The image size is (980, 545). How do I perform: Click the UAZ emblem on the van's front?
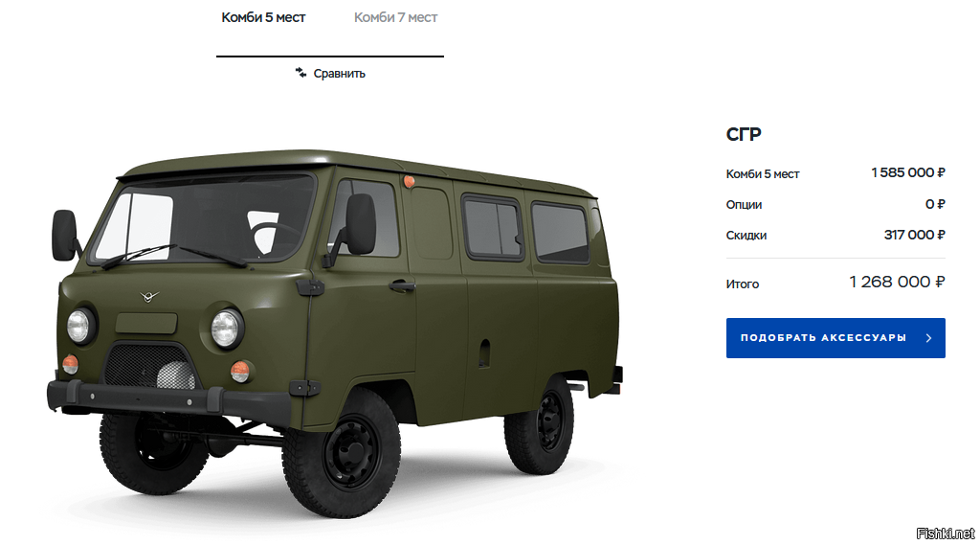148,297
